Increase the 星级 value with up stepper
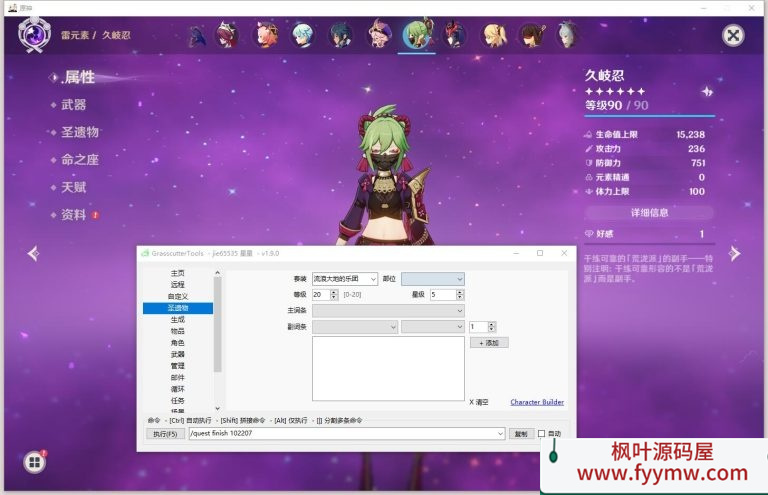Viewport: 768px width, 495px height. point(460,292)
